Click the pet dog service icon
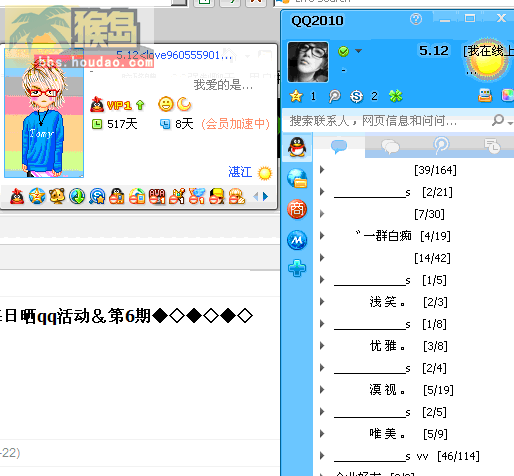 (x=57, y=196)
